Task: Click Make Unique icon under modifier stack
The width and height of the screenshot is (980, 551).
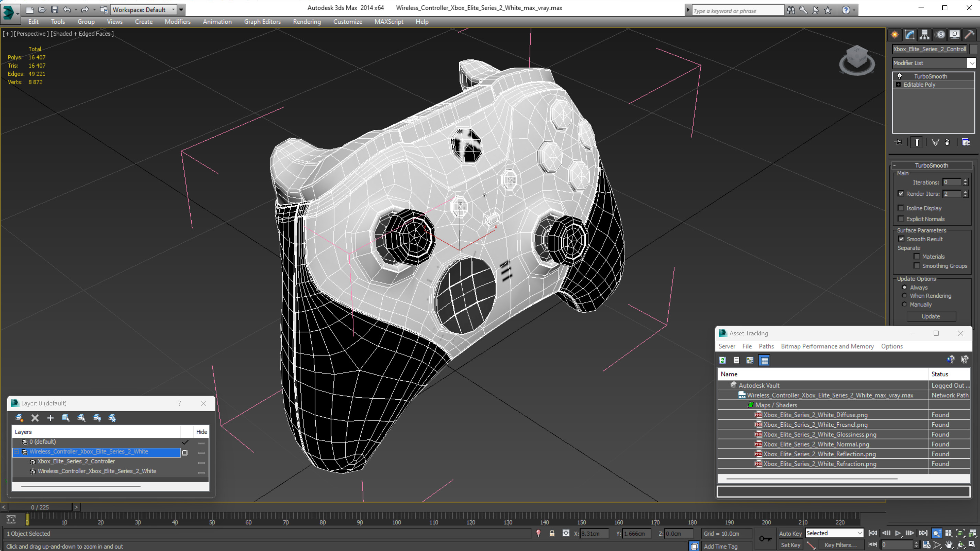Action: pos(935,142)
